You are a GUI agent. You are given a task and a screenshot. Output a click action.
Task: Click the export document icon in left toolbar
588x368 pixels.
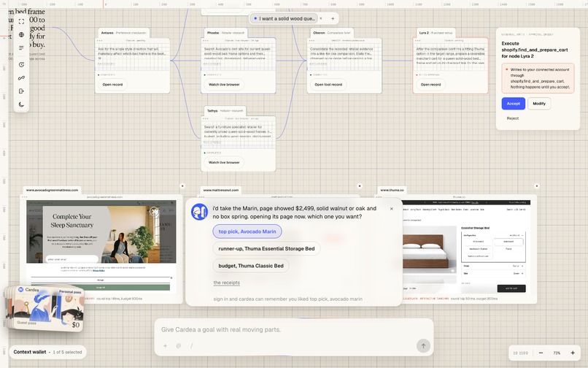(21, 91)
